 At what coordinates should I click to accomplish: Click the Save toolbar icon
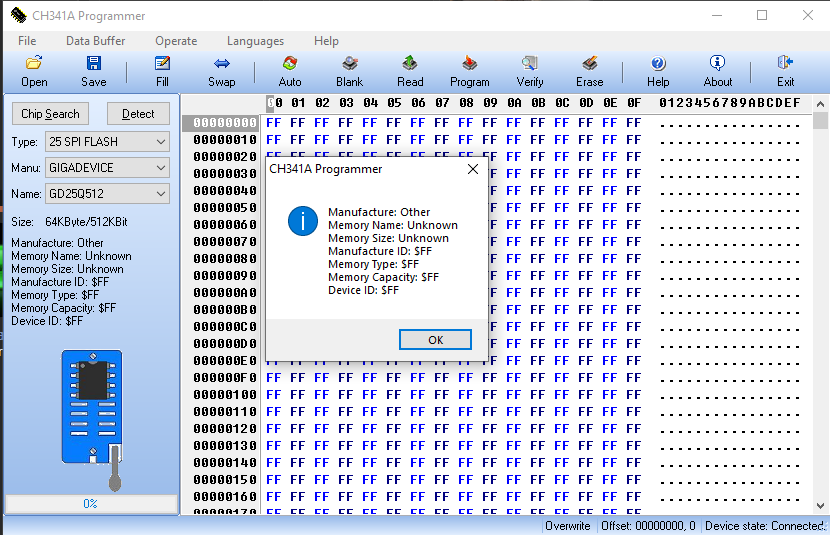[x=94, y=64]
